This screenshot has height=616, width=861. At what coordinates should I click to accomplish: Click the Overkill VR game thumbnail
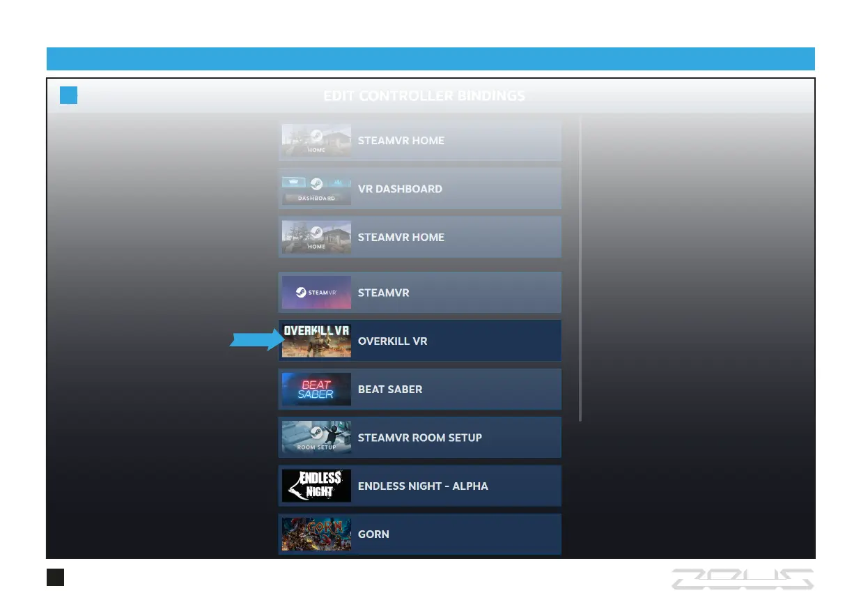(316, 341)
